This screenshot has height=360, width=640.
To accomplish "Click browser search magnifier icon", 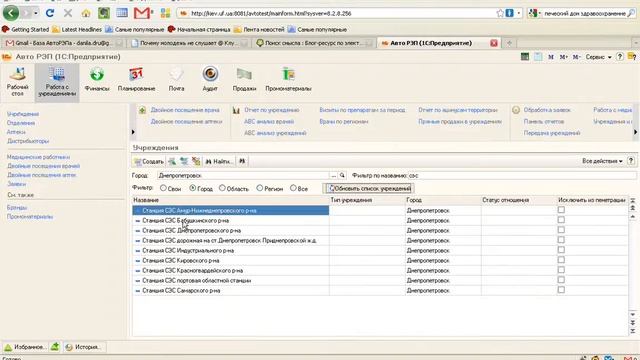I will pyautogui.click(x=631, y=13).
